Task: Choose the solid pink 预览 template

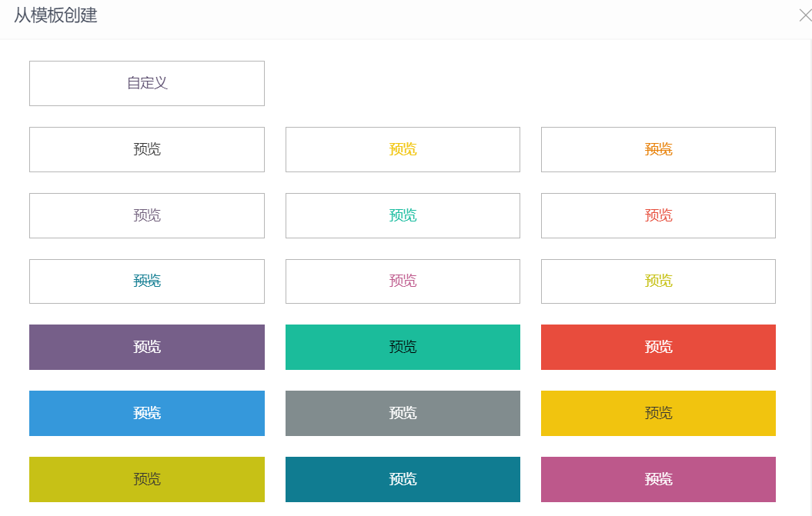Action: [658, 479]
